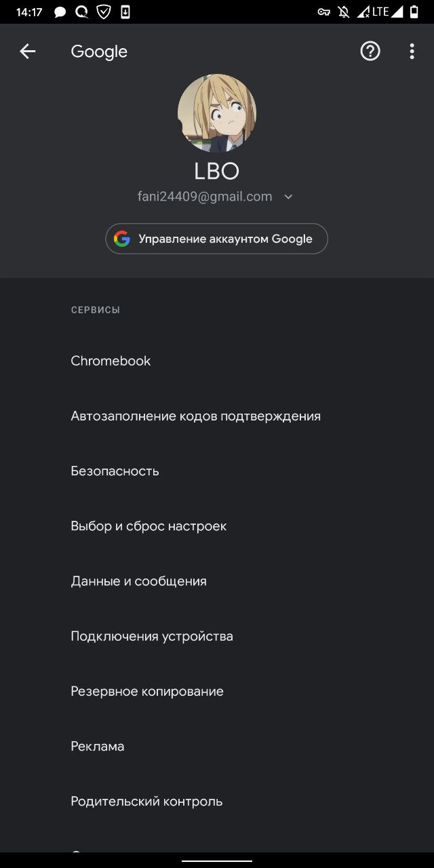Go to Выбор и сброс настроек
The image size is (434, 868).
149,526
